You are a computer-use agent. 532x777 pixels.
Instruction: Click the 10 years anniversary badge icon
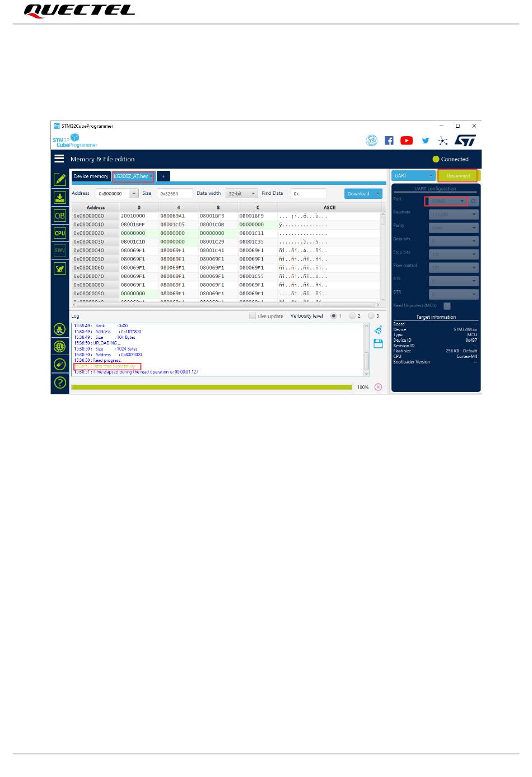tap(372, 141)
